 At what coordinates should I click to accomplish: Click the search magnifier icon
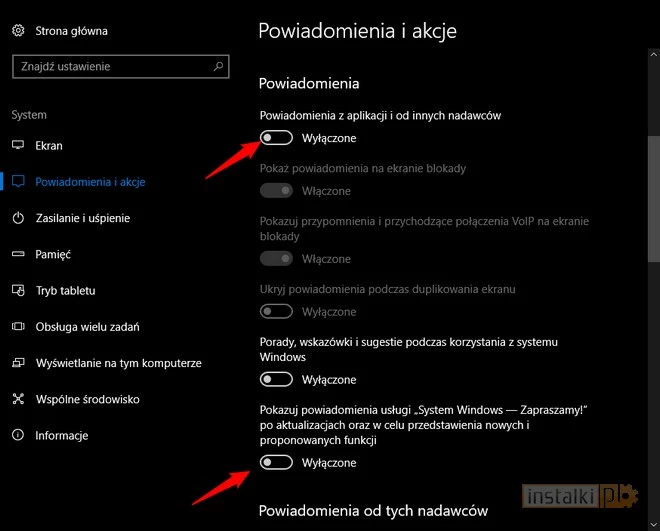pyautogui.click(x=219, y=67)
